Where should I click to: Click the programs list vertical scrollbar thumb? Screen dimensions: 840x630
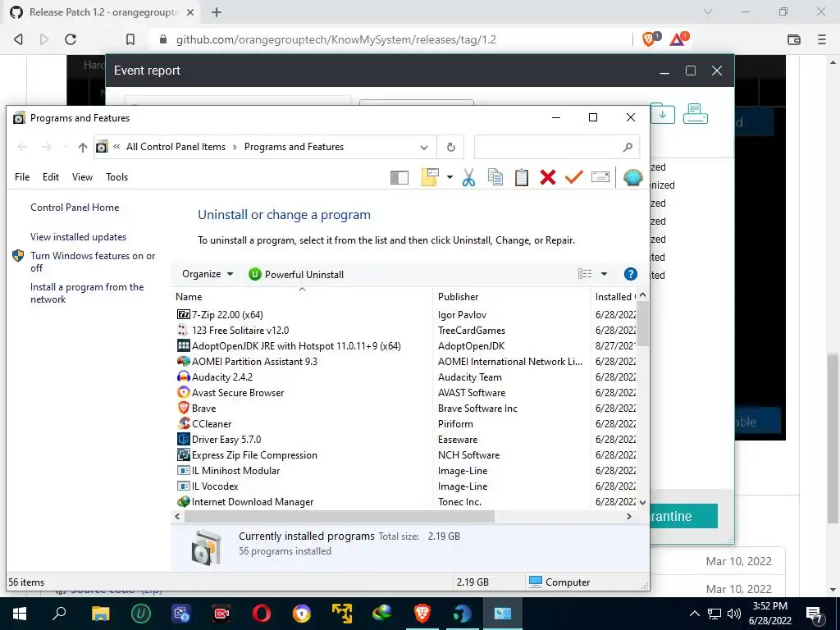pos(643,323)
